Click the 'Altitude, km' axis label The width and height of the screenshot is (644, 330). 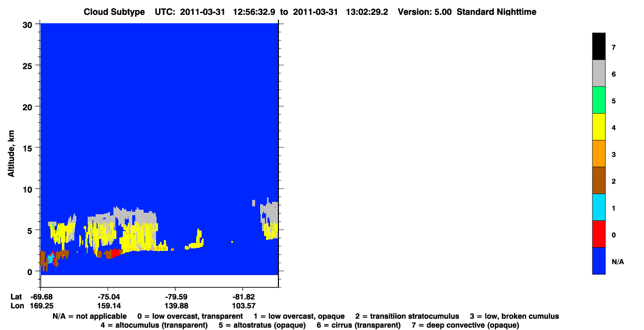(x=11, y=154)
